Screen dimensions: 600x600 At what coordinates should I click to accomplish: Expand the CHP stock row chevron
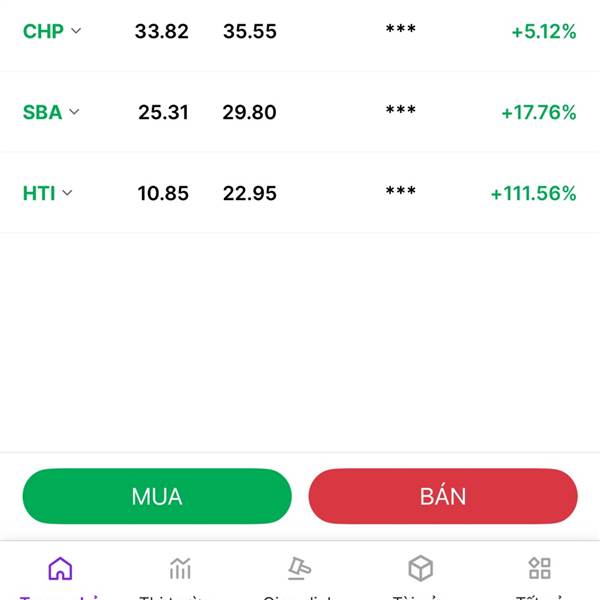[76, 31]
